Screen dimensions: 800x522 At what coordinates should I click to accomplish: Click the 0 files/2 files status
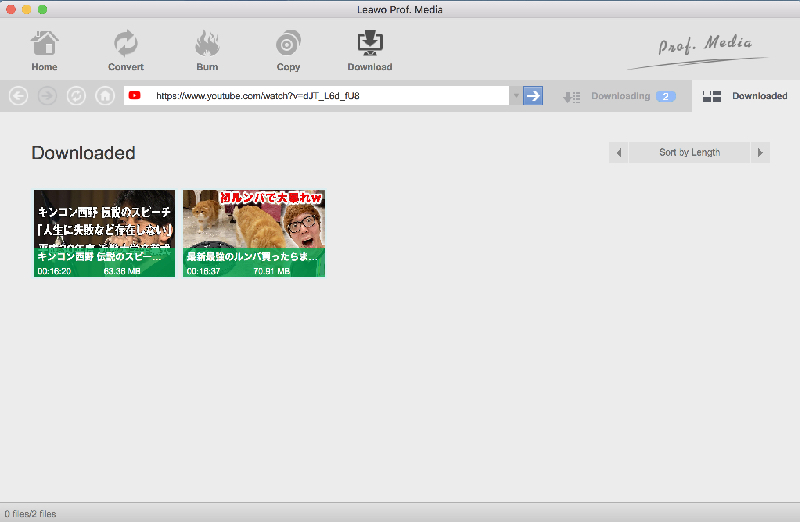point(30,514)
